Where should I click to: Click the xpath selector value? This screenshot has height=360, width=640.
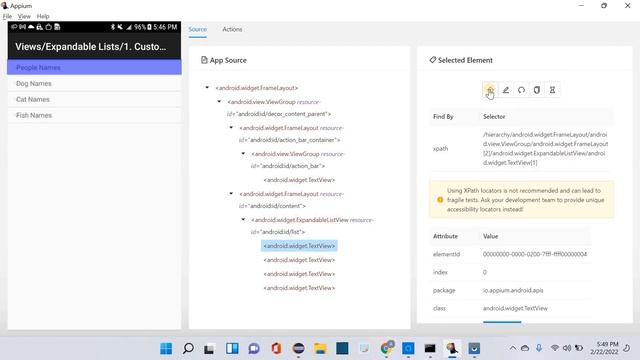tap(545, 149)
